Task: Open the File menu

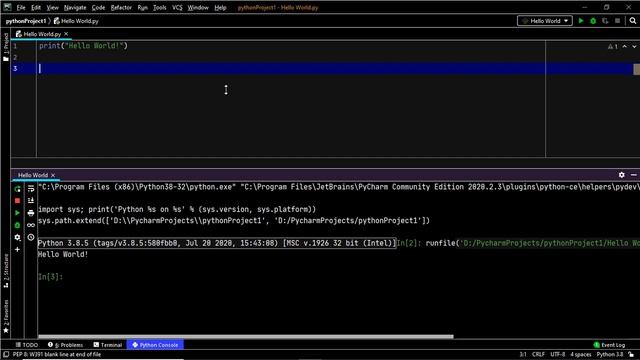Action: point(21,7)
